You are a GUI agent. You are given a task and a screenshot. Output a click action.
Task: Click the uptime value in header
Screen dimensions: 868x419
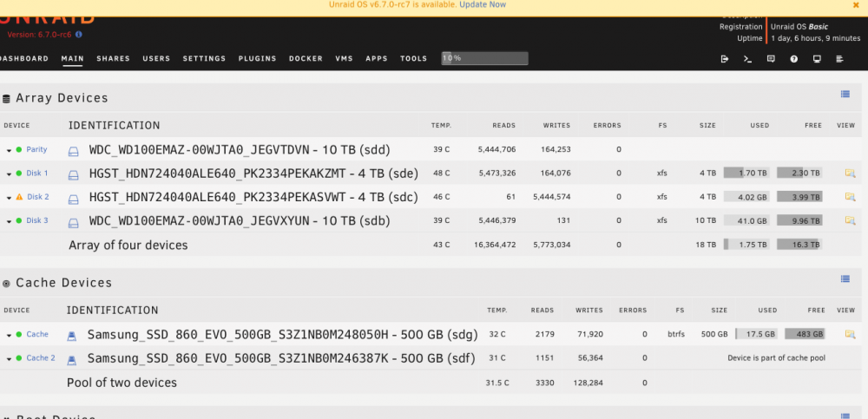[x=815, y=39]
